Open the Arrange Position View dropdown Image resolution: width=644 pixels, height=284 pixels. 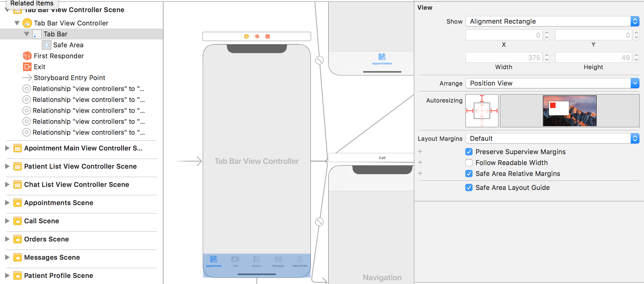click(x=552, y=83)
